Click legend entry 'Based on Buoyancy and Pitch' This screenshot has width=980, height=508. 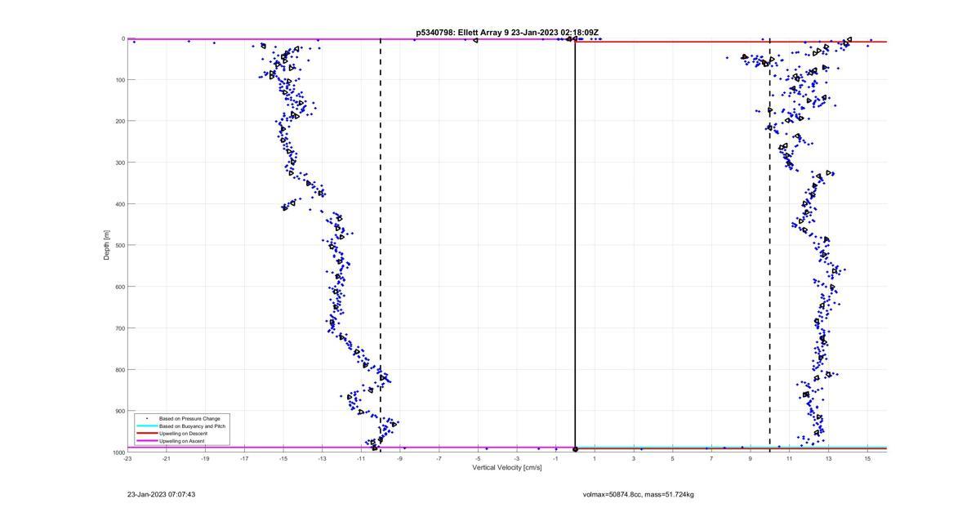[192, 426]
